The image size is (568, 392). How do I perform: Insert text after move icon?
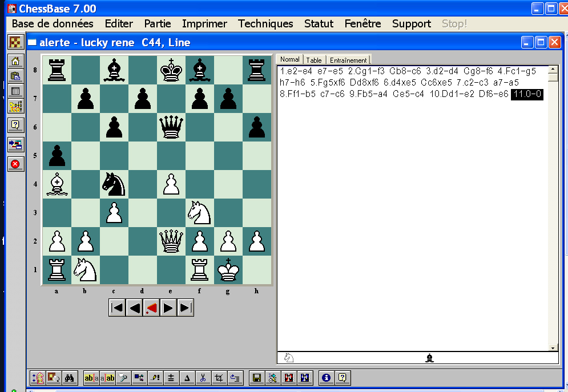107,378
